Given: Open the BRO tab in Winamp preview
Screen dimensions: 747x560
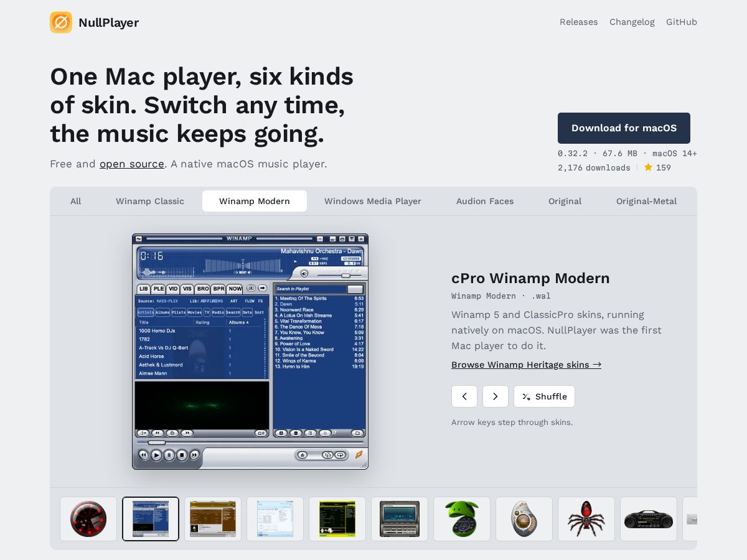Looking at the screenshot, I should click(x=203, y=289).
